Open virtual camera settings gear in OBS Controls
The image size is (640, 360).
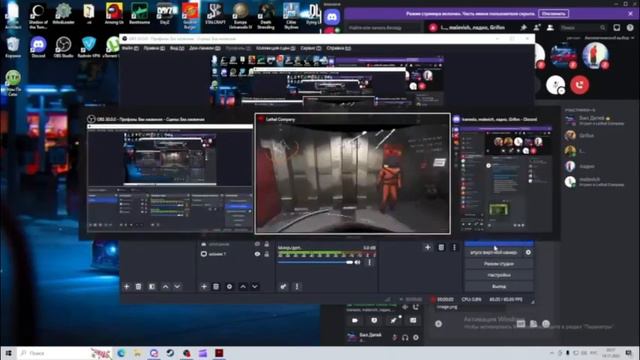pos(528,253)
